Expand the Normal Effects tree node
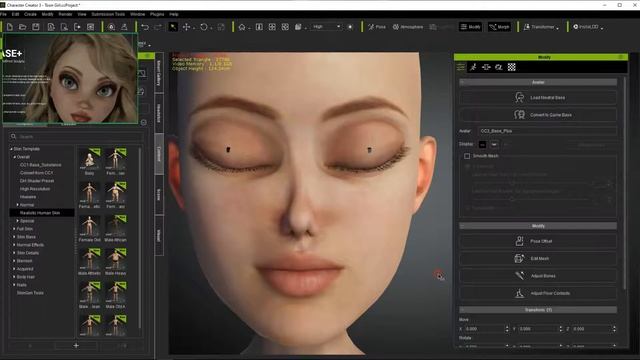Image resolution: width=640 pixels, height=360 pixels. pos(14,245)
